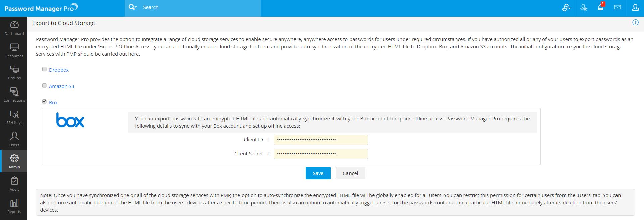The width and height of the screenshot is (644, 220).
Task: Click Save to store Box settings
Action: [318, 173]
